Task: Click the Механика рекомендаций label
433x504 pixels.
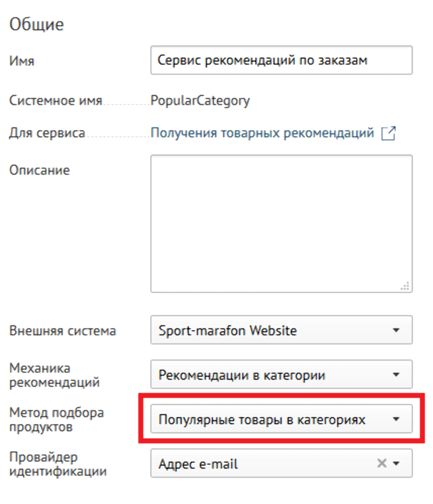Action: click(54, 375)
